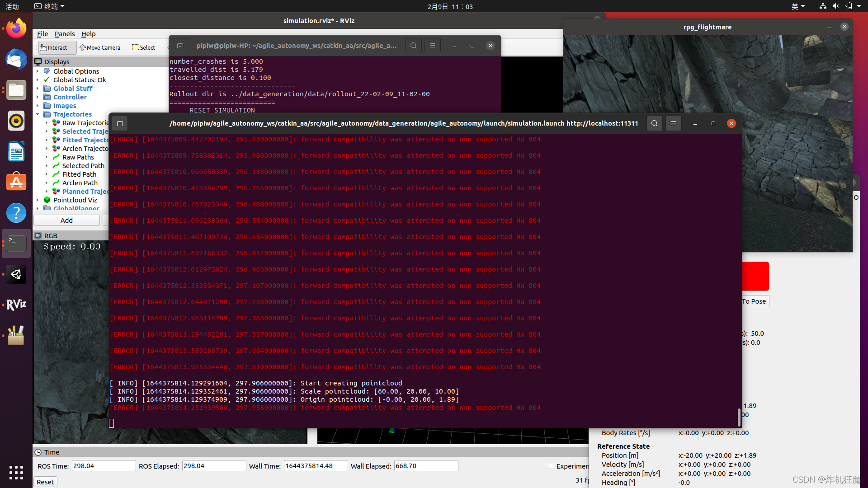Click search icon in the pipiw@pipiw-HP terminal
The height and width of the screenshot is (488, 868).
pyautogui.click(x=413, y=46)
